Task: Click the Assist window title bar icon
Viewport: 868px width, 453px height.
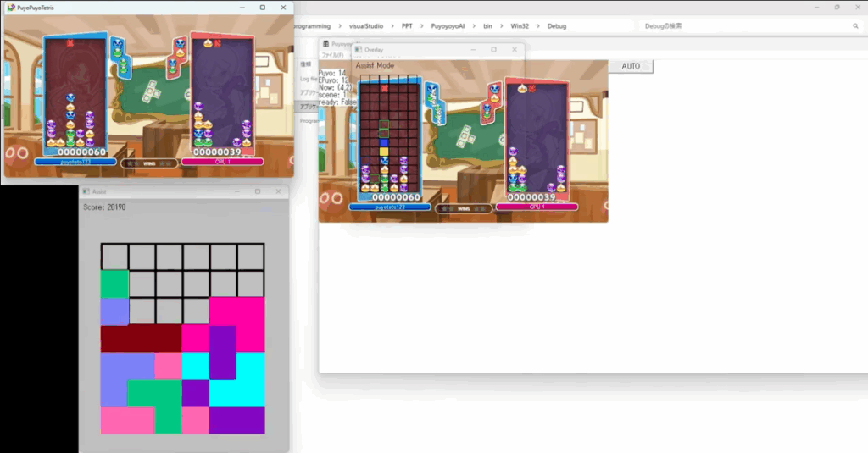Action: 86,192
